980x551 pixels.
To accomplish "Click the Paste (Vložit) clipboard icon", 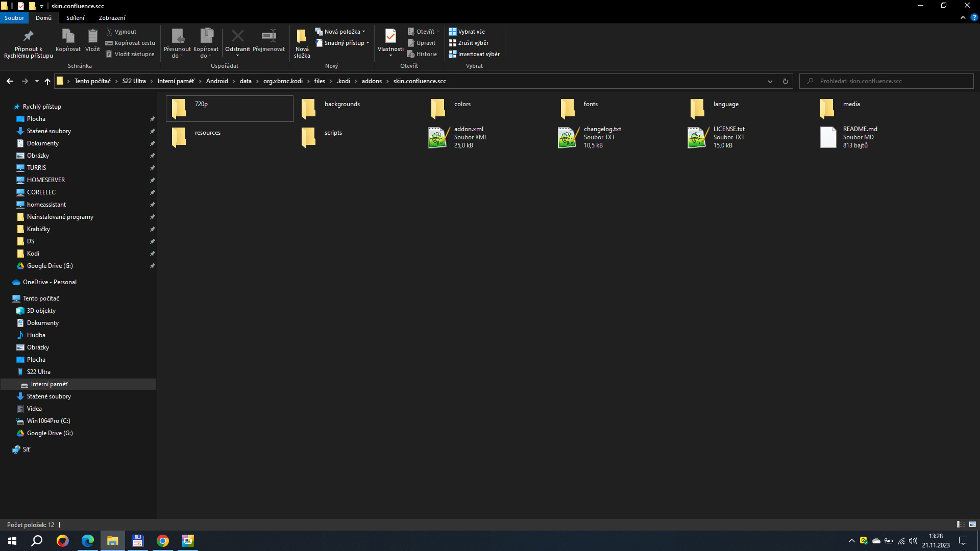I will tap(92, 36).
